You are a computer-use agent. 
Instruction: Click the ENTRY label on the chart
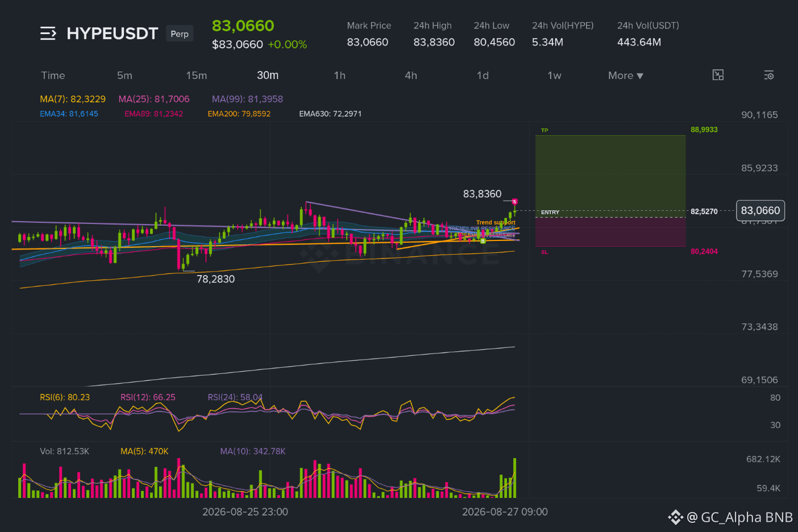pyautogui.click(x=550, y=212)
